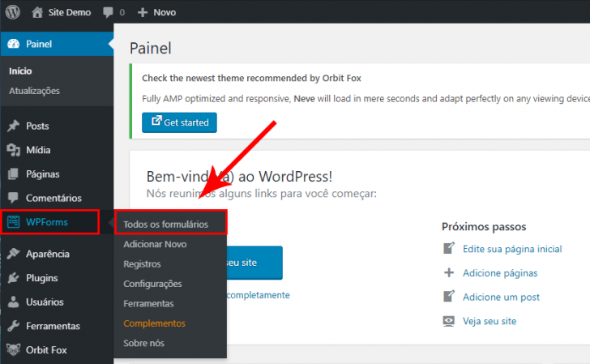This screenshot has width=590, height=364.
Task: Click the Plugins plug icon
Action: point(13,278)
